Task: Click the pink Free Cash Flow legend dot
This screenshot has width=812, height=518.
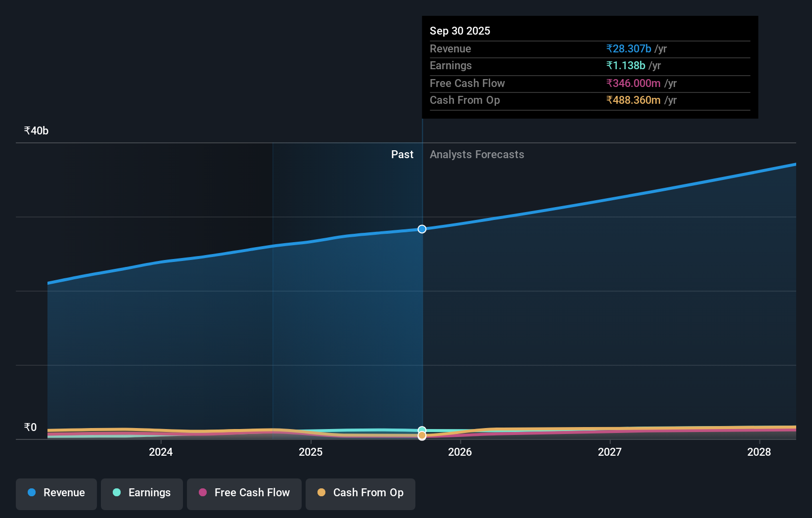Action: point(202,493)
